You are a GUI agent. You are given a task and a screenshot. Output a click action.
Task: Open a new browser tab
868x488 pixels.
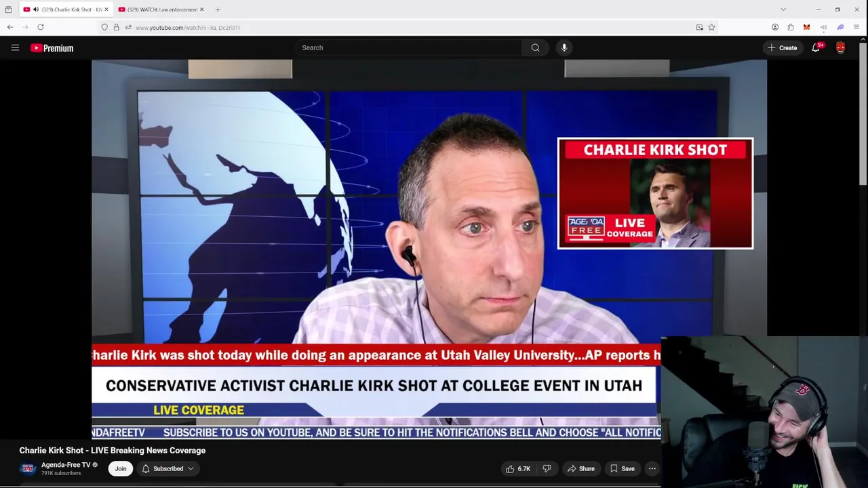tap(218, 9)
